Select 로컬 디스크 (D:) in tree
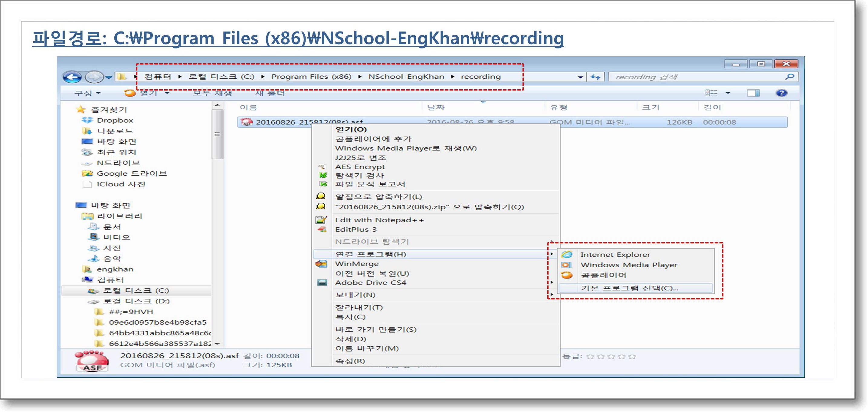The image size is (868, 412). pos(136,301)
